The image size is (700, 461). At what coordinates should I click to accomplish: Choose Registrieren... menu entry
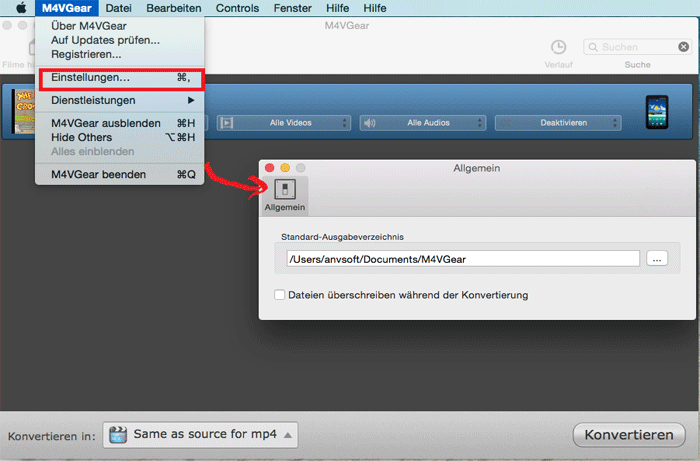(x=120, y=54)
